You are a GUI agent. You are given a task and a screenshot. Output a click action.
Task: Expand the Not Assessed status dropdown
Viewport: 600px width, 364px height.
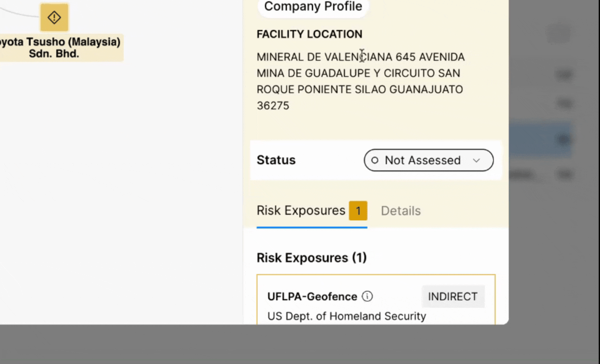click(x=428, y=160)
